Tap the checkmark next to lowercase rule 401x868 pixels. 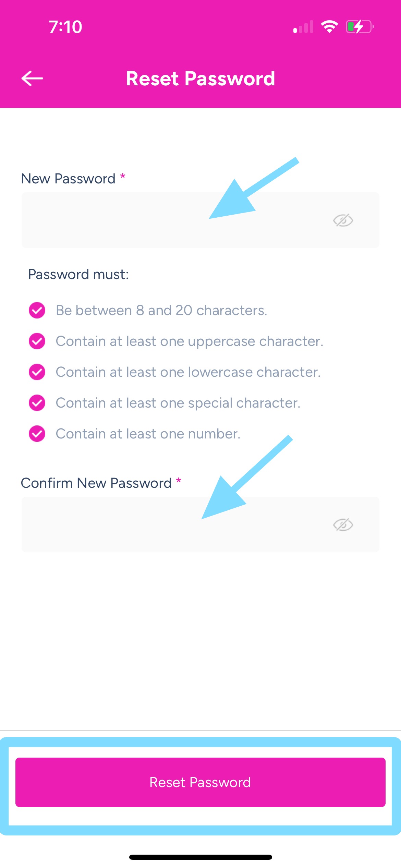point(37,372)
